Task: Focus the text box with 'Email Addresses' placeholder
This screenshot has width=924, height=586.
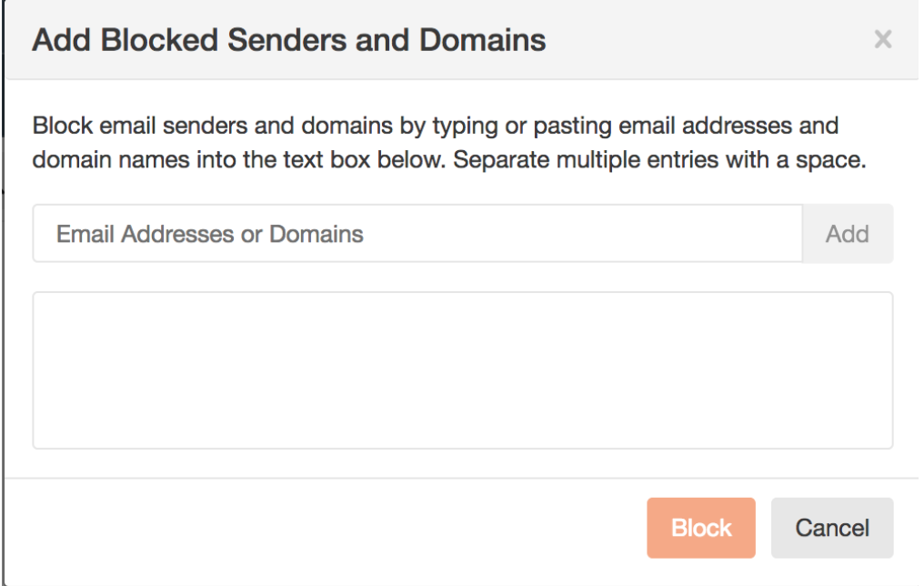Action: click(x=417, y=234)
